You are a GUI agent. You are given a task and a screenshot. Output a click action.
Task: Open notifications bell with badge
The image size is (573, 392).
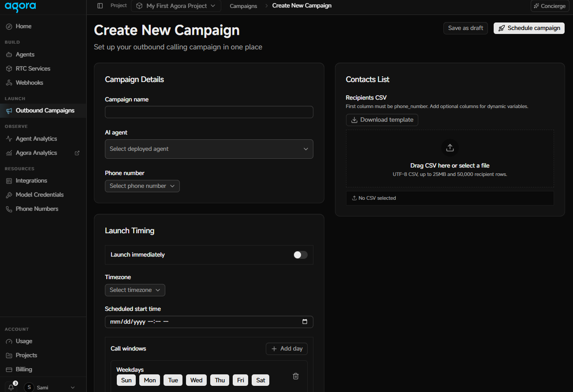11,387
